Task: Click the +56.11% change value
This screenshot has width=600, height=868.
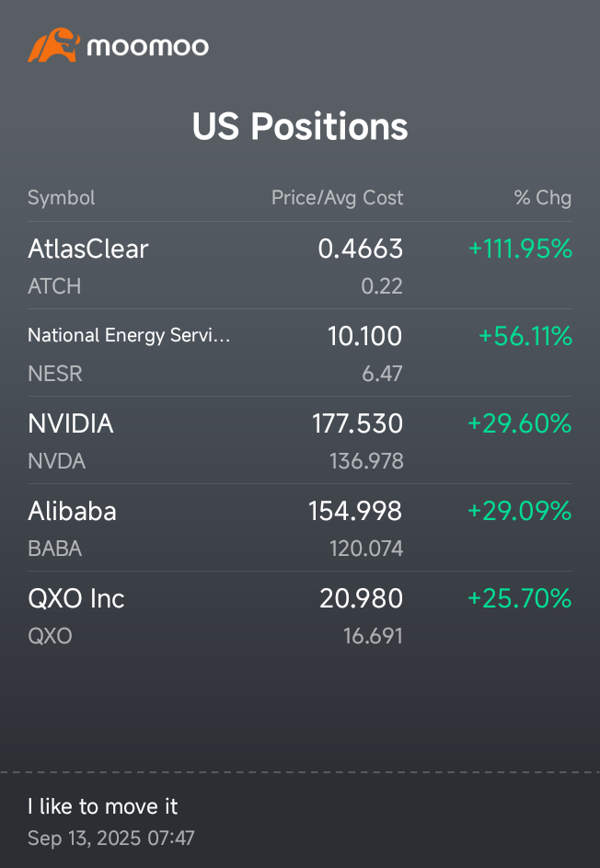Action: (x=525, y=336)
